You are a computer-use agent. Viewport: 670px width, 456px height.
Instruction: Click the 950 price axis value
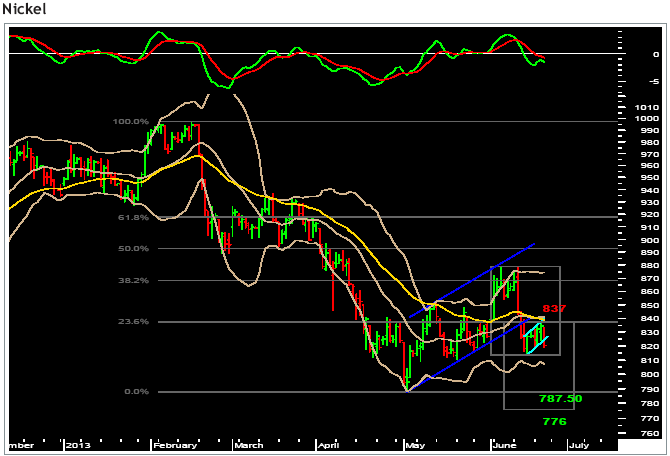coord(649,177)
